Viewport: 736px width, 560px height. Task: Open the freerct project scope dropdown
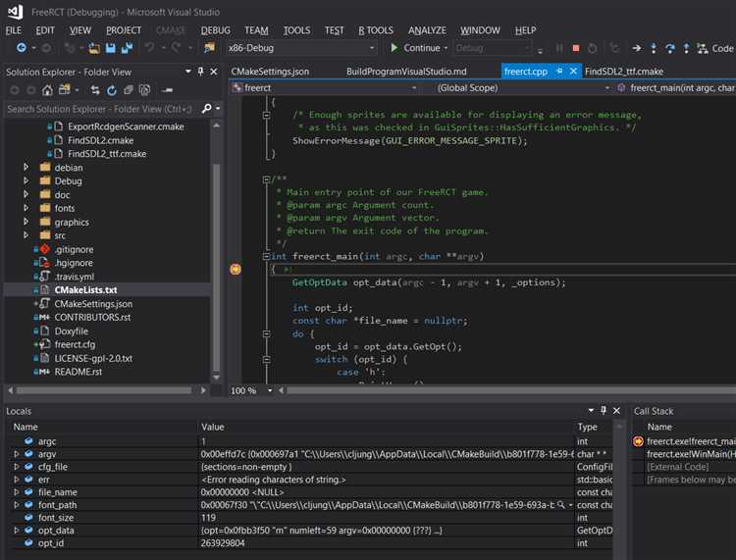413,88
